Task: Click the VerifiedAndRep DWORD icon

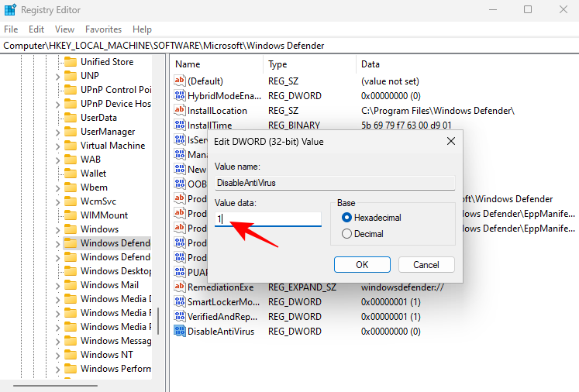Action: [180, 317]
